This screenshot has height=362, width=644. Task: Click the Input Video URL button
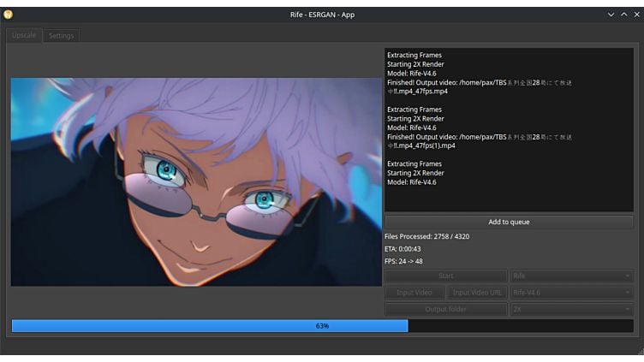point(477,293)
